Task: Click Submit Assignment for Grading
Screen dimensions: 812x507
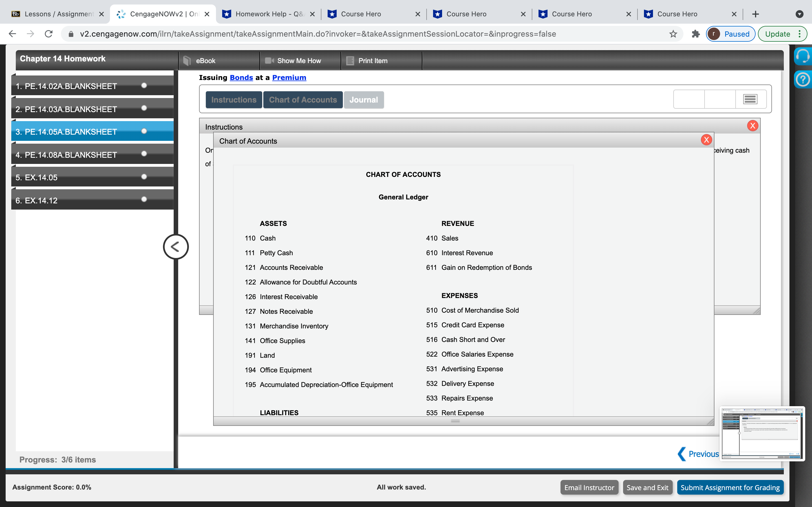Action: pos(730,487)
